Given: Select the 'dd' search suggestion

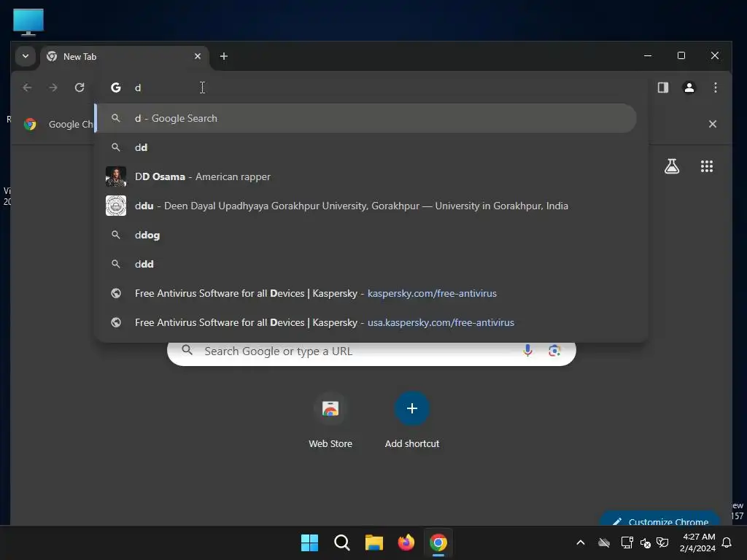Looking at the screenshot, I should tap(366, 147).
